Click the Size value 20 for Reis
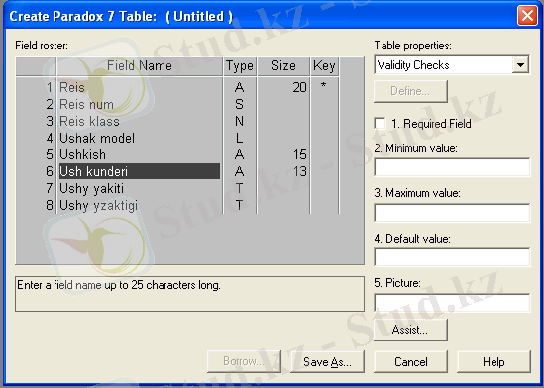 click(299, 87)
